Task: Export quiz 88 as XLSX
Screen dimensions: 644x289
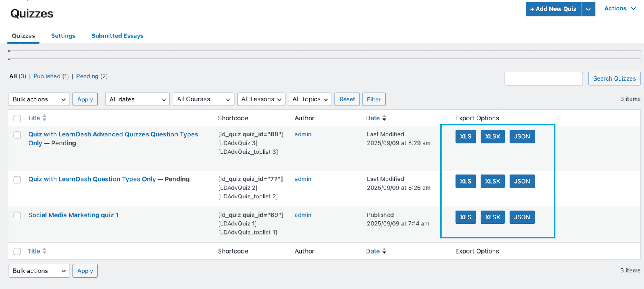Action: coord(493,136)
